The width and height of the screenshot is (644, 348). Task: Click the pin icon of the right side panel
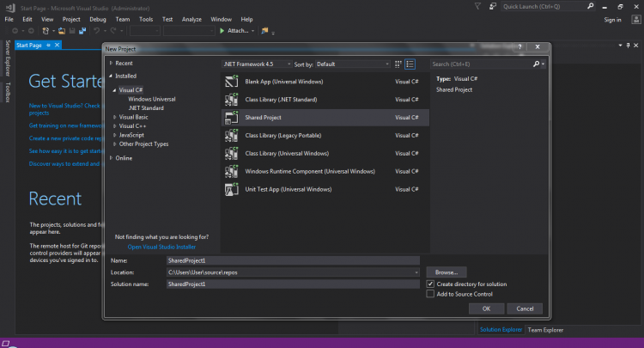(x=628, y=46)
